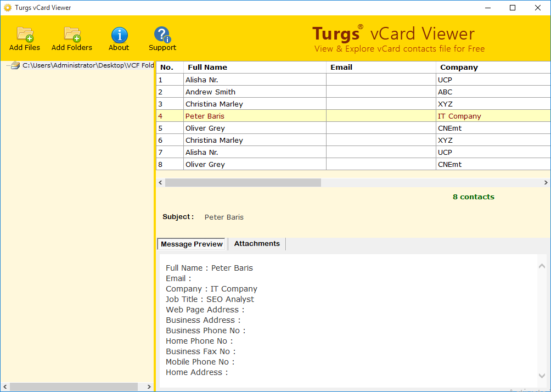Click the empty Email cell for Andrew Smith
The image size is (551, 392).
pyautogui.click(x=381, y=92)
